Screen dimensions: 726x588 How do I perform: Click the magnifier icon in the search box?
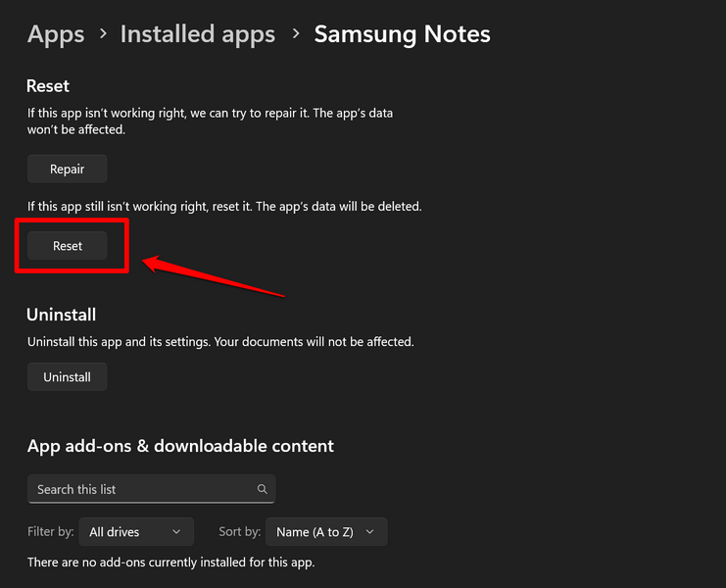click(x=262, y=489)
